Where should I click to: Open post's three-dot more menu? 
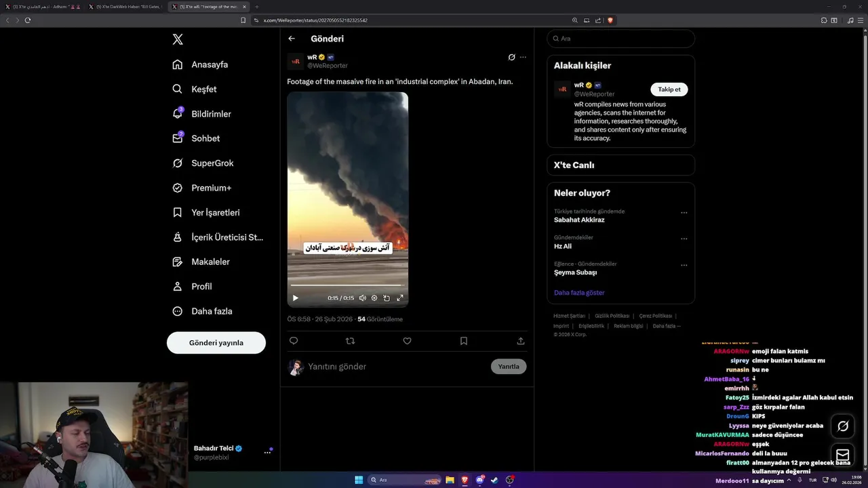[523, 58]
